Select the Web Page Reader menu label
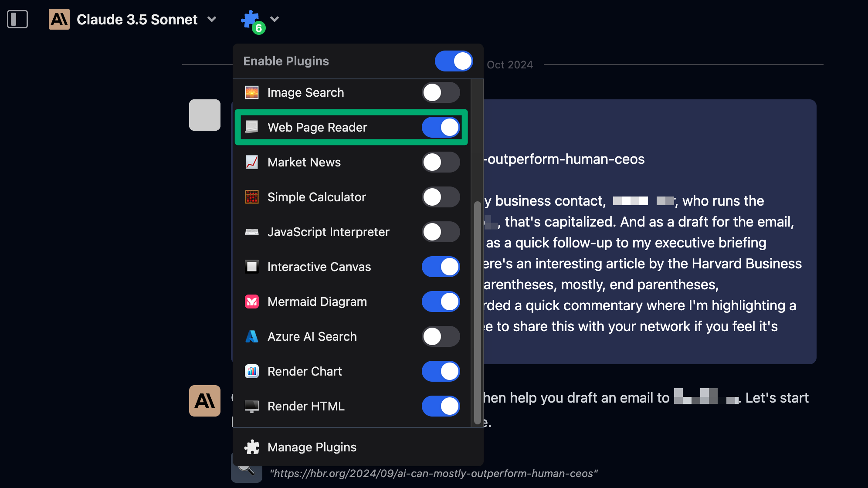 317,127
